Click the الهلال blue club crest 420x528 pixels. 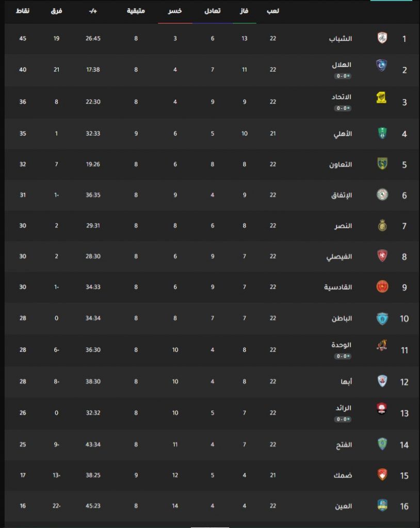pos(381,65)
